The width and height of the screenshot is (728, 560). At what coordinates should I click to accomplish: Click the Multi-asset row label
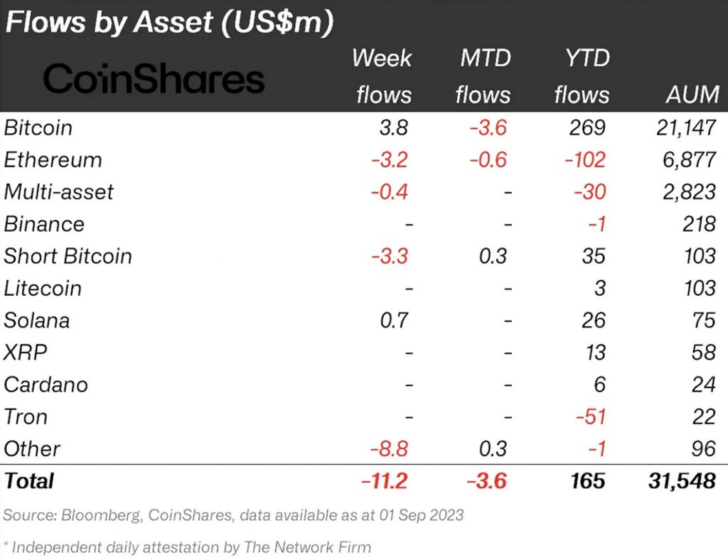click(58, 192)
